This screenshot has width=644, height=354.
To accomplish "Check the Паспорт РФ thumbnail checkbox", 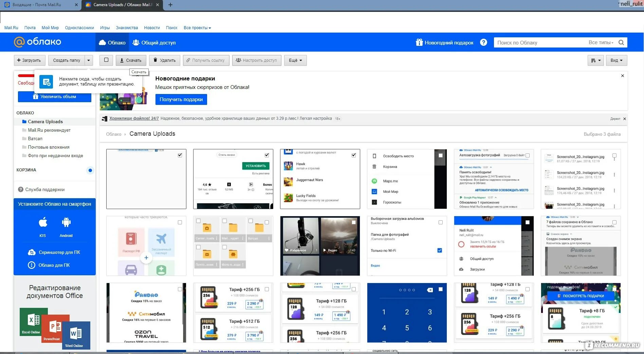I will [x=180, y=222].
